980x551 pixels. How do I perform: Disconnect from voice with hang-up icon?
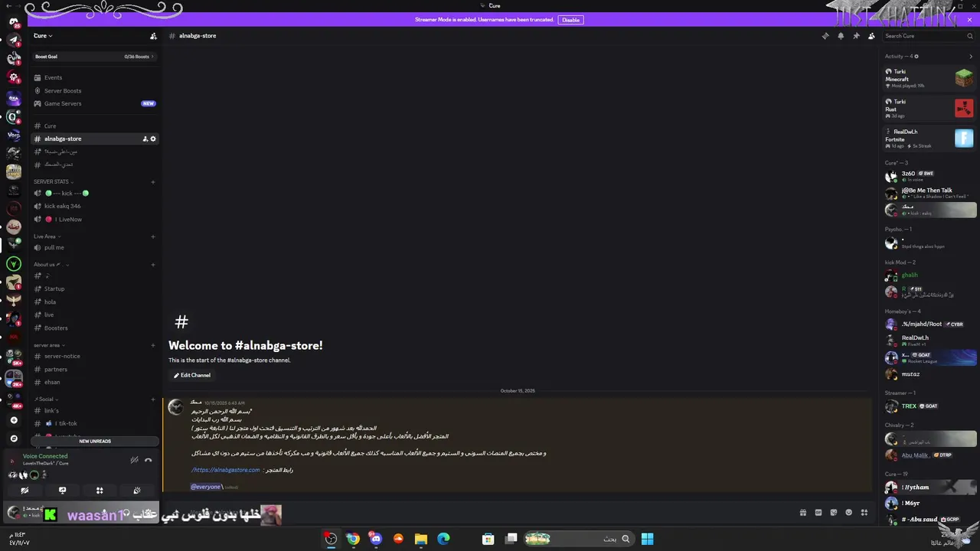pos(149,460)
